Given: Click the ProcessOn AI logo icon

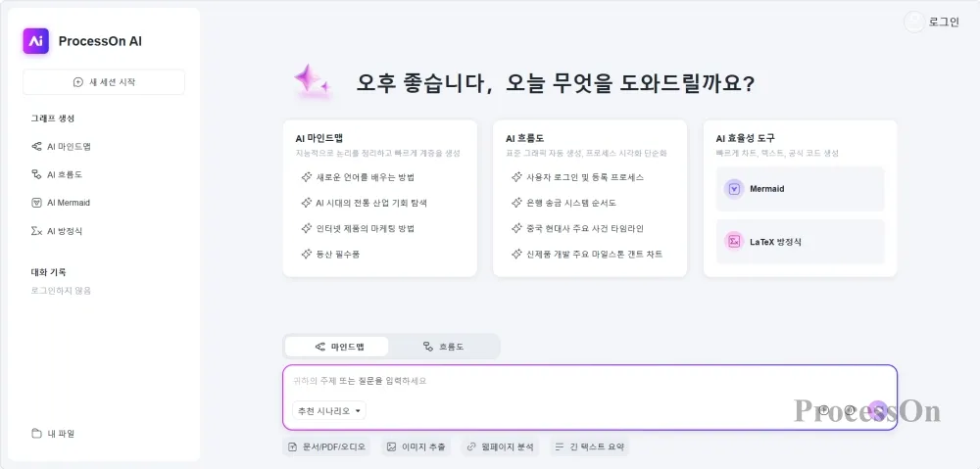Looking at the screenshot, I should pos(35,41).
